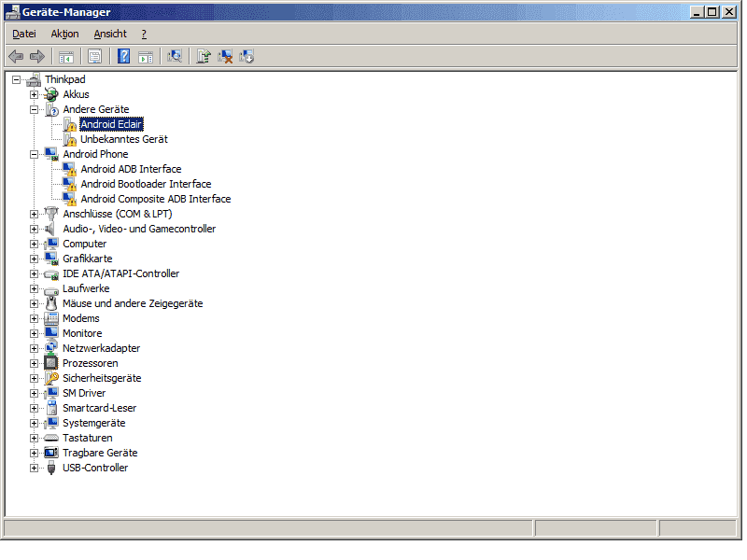Image resolution: width=747 pixels, height=560 pixels.
Task: Minimize the Geräte-Manager window
Action: [697, 12]
